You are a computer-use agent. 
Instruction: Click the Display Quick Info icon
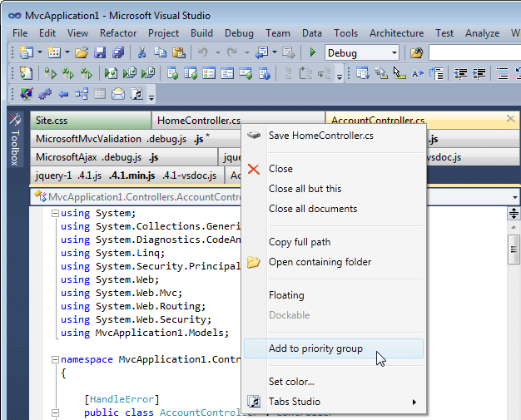pyautogui.click(x=399, y=73)
